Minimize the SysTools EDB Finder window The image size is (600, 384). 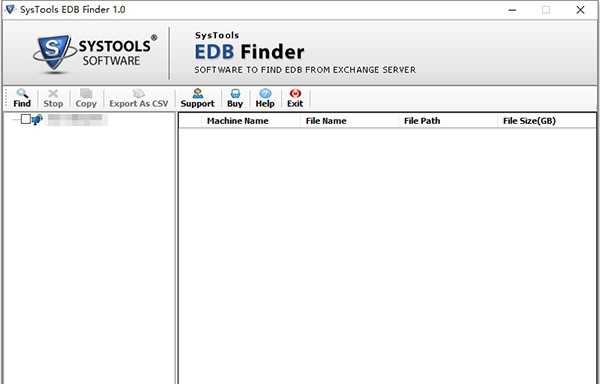click(512, 10)
